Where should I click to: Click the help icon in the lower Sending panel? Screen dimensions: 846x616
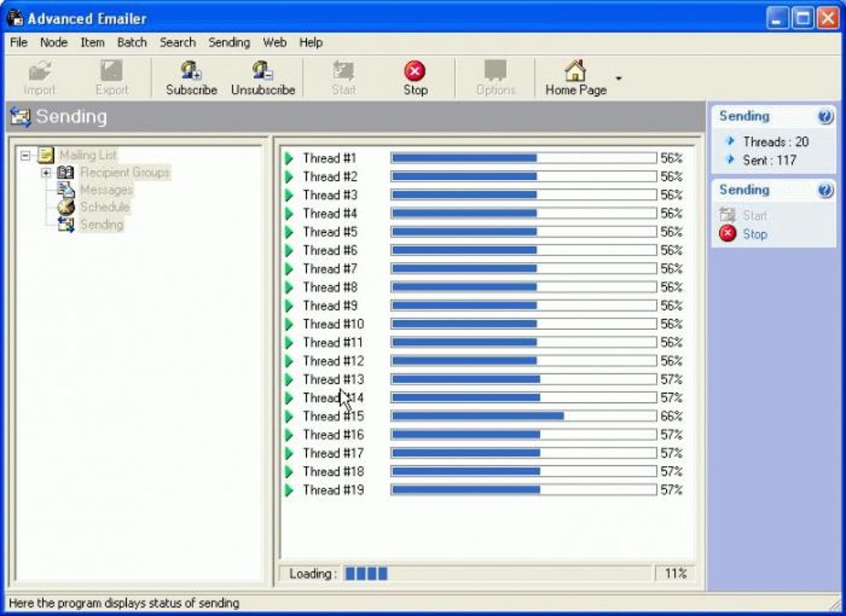pos(825,190)
